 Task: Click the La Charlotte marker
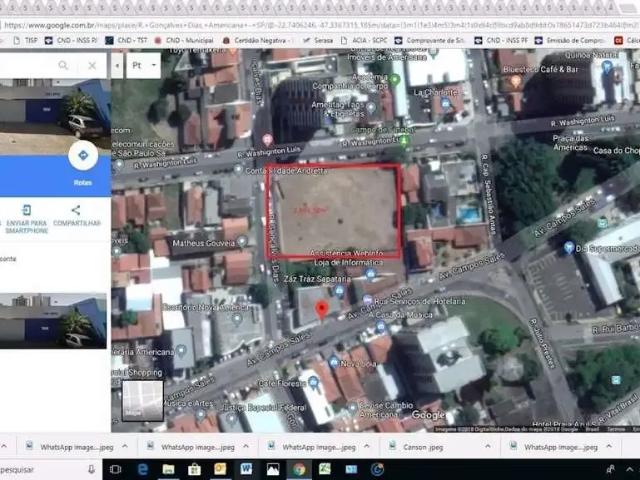click(x=446, y=103)
